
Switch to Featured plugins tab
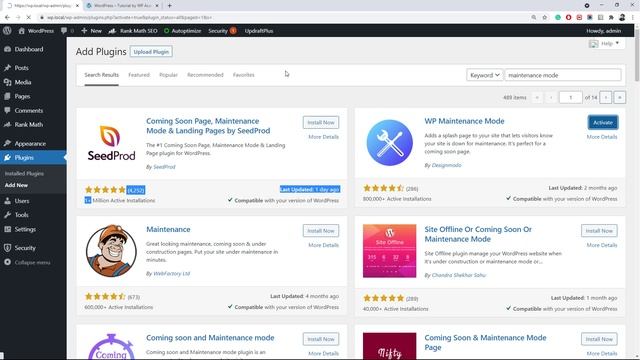click(x=139, y=75)
